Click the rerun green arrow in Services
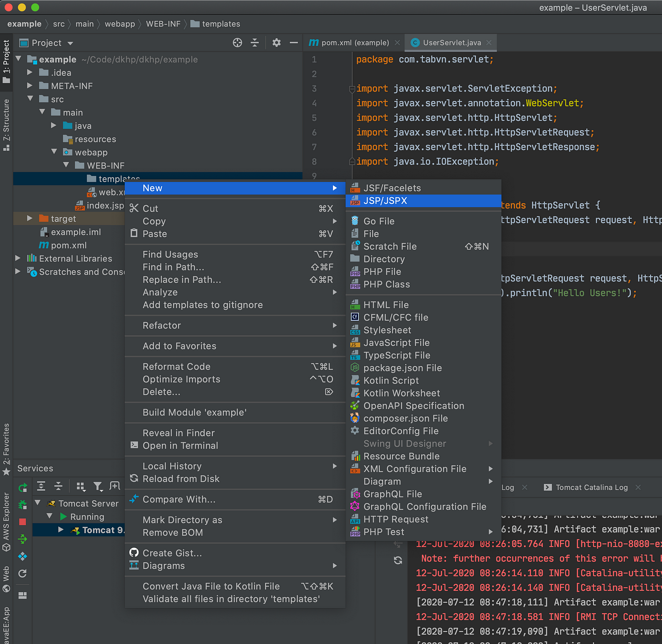Viewport: 662px width, 644px height. (23, 487)
